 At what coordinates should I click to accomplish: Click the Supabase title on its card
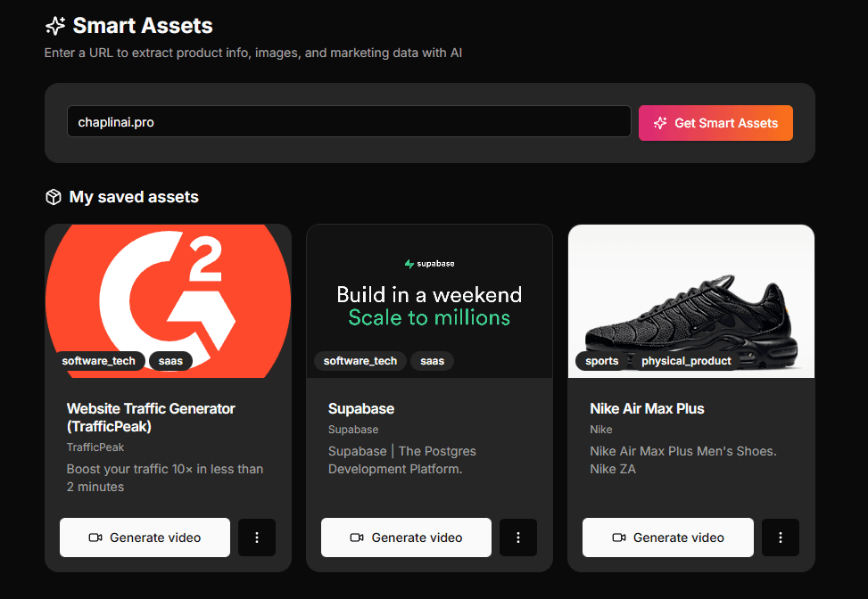pos(361,408)
